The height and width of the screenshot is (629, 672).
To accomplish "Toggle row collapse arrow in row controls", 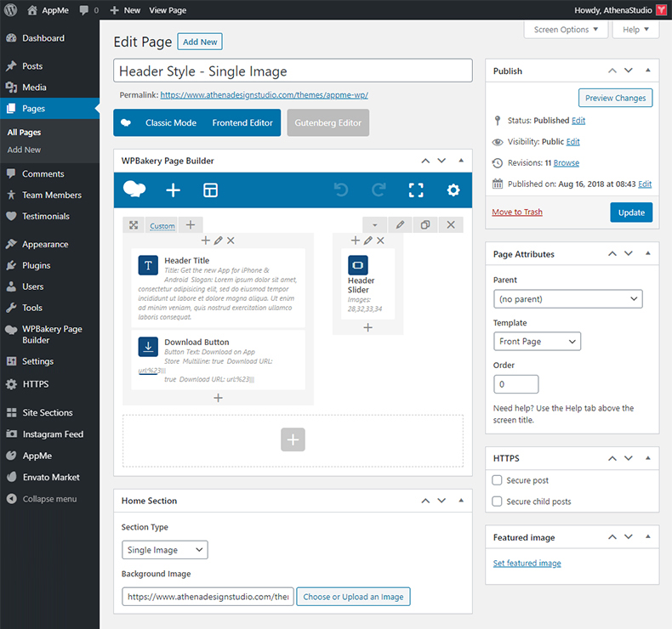I will 374,224.
